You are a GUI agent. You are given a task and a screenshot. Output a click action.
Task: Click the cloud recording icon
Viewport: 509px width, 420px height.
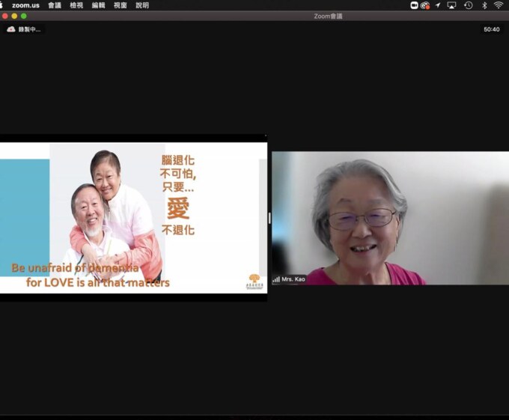pyautogui.click(x=11, y=29)
